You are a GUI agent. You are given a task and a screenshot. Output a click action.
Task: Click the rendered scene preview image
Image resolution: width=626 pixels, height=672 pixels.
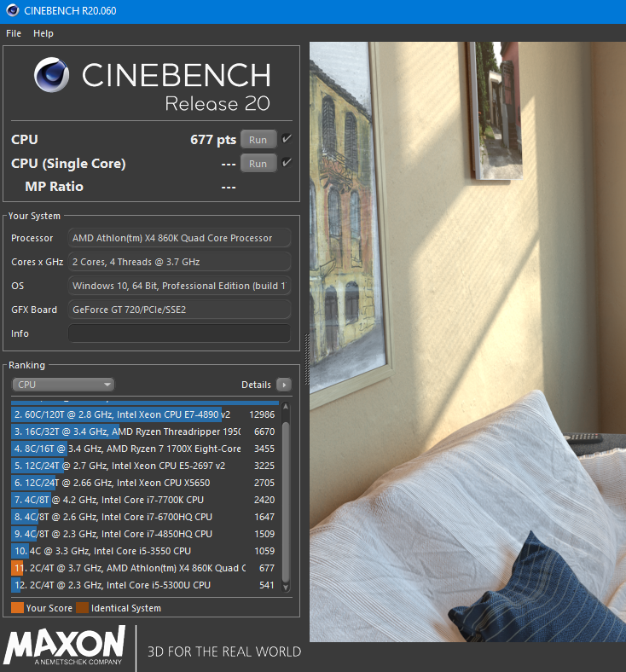467,342
